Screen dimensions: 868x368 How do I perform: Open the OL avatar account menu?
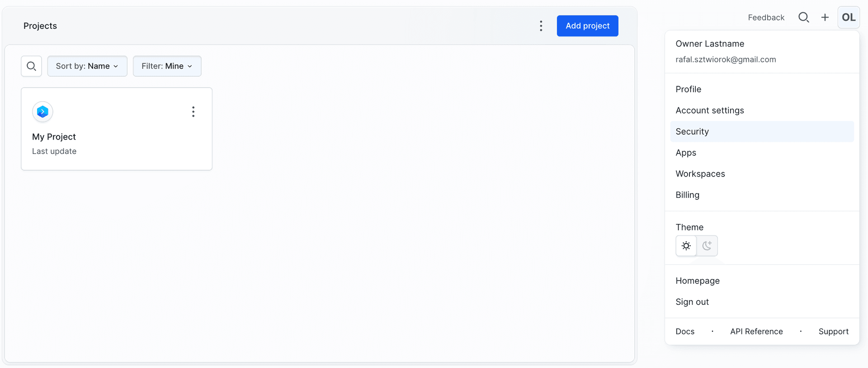point(849,17)
